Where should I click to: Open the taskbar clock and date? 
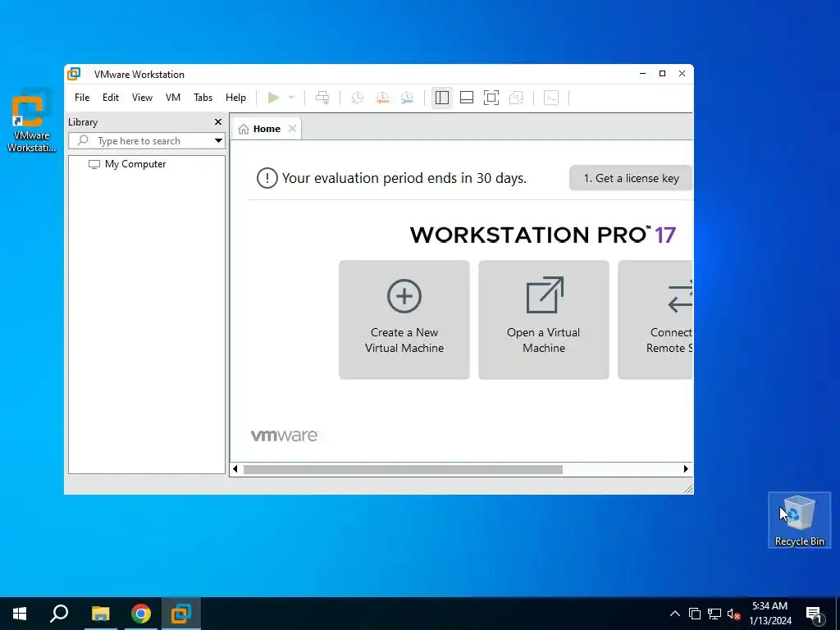(769, 614)
